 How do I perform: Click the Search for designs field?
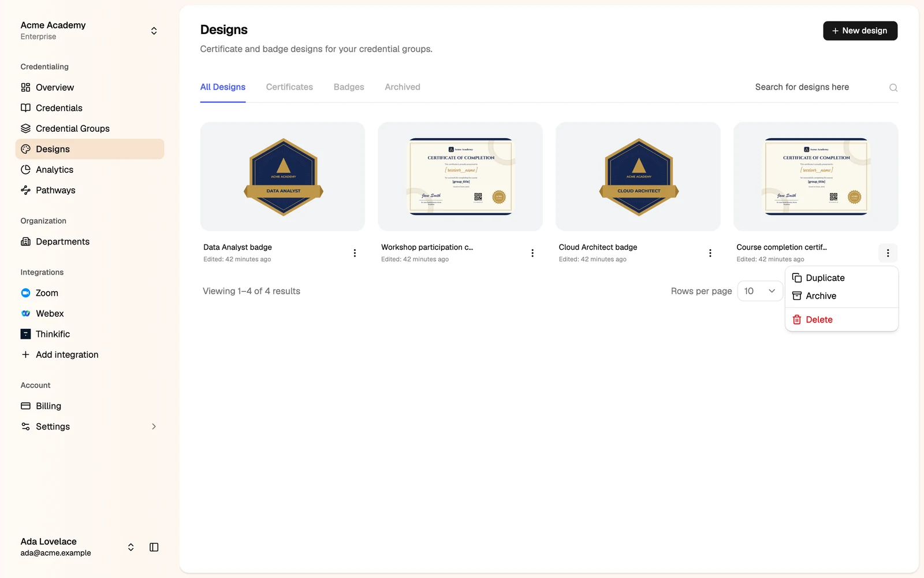[820, 87]
